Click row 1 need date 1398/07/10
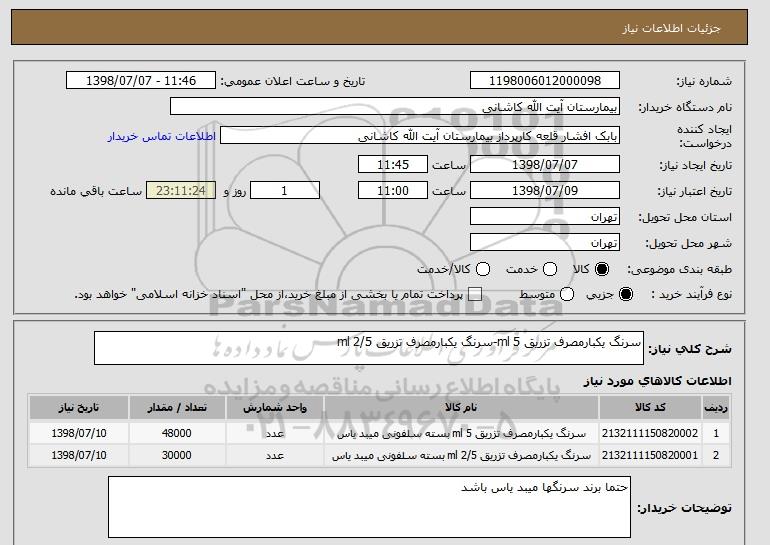The height and width of the screenshot is (545, 770). [79, 434]
